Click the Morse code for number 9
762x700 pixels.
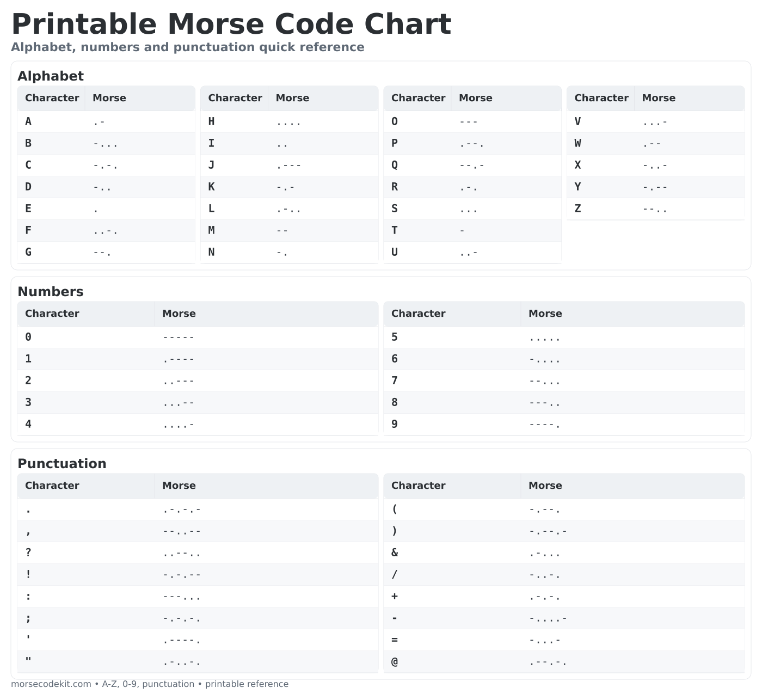(x=545, y=424)
